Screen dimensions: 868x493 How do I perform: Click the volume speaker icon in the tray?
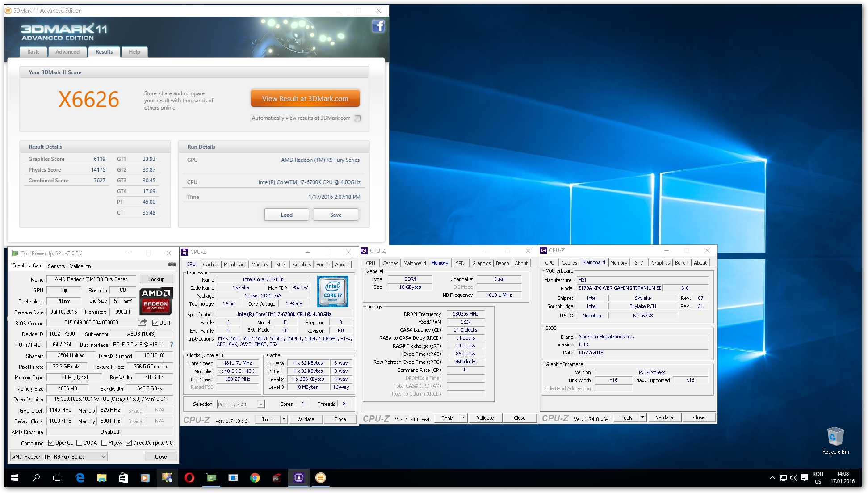(x=793, y=478)
